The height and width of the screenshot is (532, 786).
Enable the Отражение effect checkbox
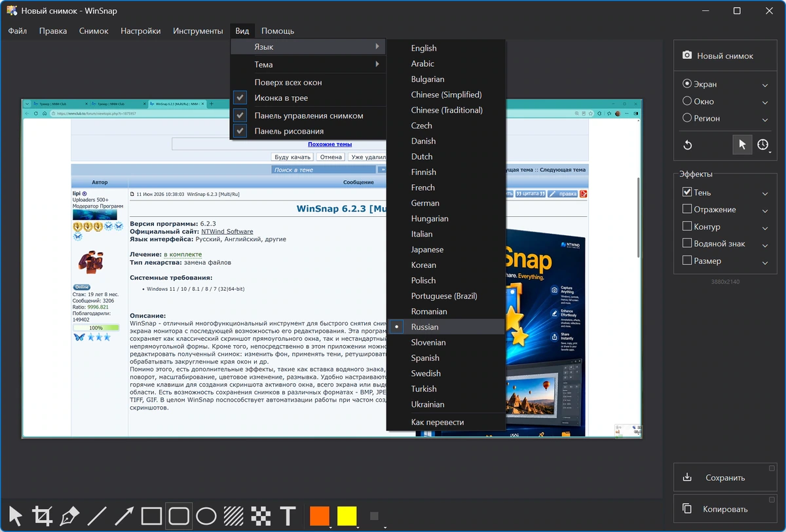click(687, 210)
